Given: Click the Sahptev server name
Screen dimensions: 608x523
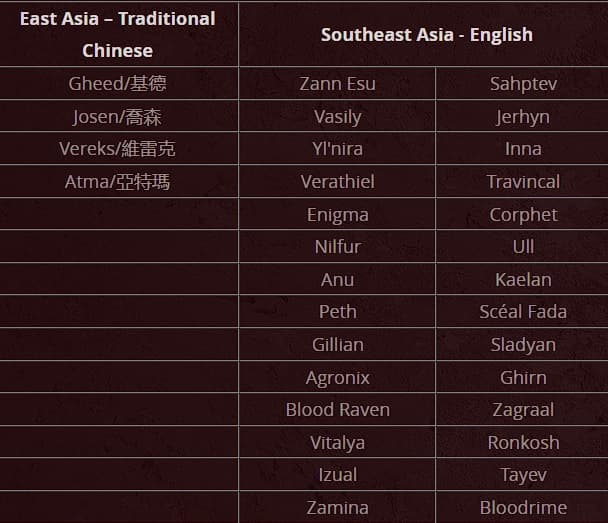Looking at the screenshot, I should (x=523, y=83).
